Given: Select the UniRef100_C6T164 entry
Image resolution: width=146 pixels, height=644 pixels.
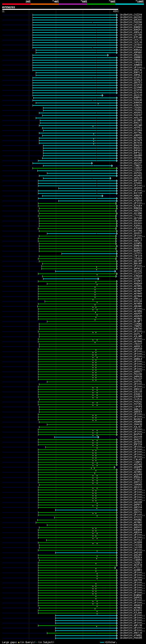Looking at the screenshot, I should coord(131,25).
